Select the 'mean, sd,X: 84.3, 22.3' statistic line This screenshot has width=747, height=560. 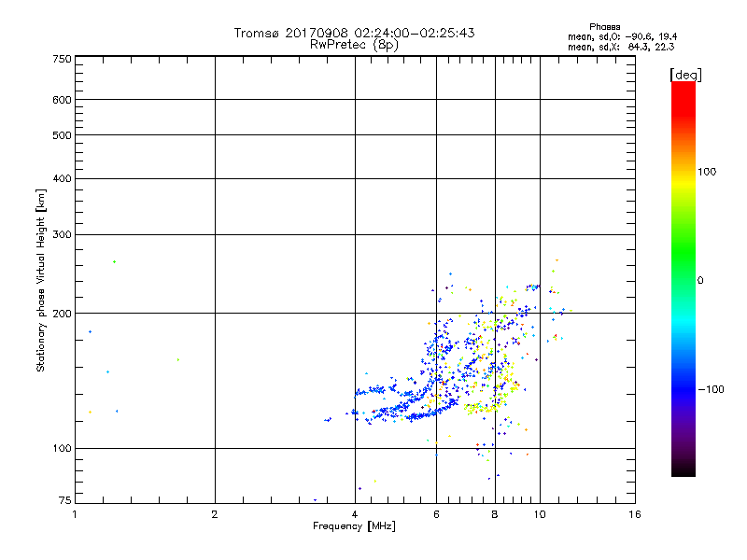click(621, 48)
